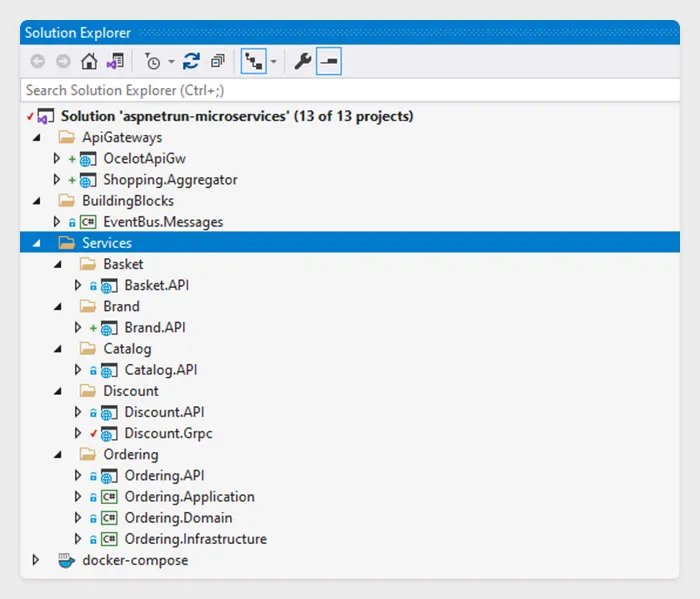700x599 pixels.
Task: Toggle the Preview Selected Items button
Action: click(x=329, y=62)
